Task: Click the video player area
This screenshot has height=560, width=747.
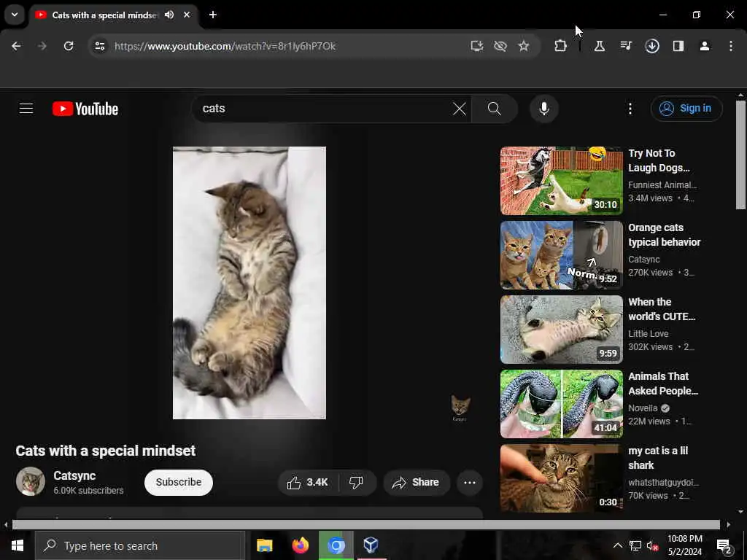Action: 249,283
